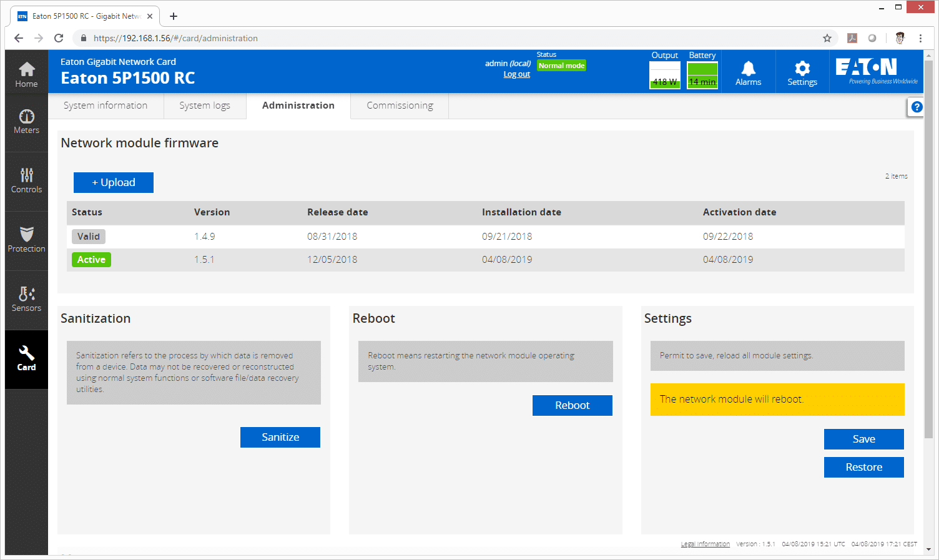Click release date 08/31/2018
Image resolution: width=939 pixels, height=560 pixels.
[x=332, y=237]
